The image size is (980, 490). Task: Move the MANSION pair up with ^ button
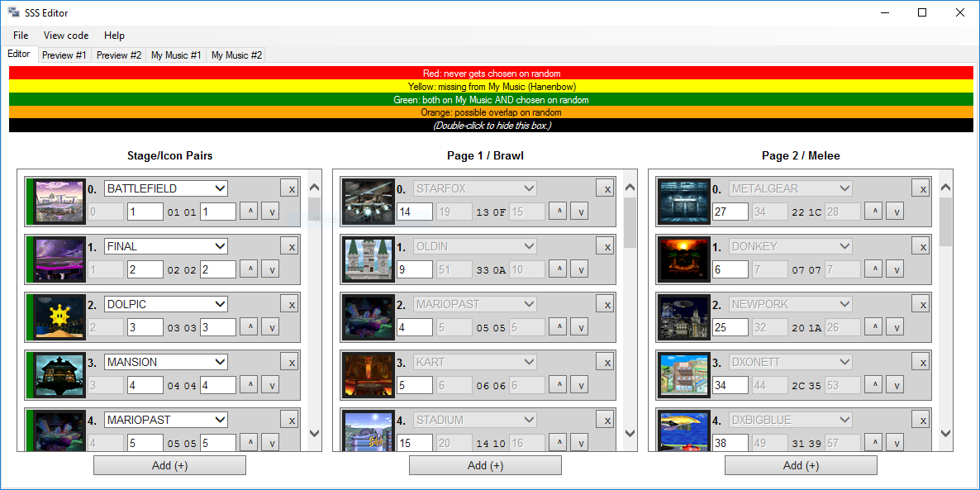tap(249, 386)
